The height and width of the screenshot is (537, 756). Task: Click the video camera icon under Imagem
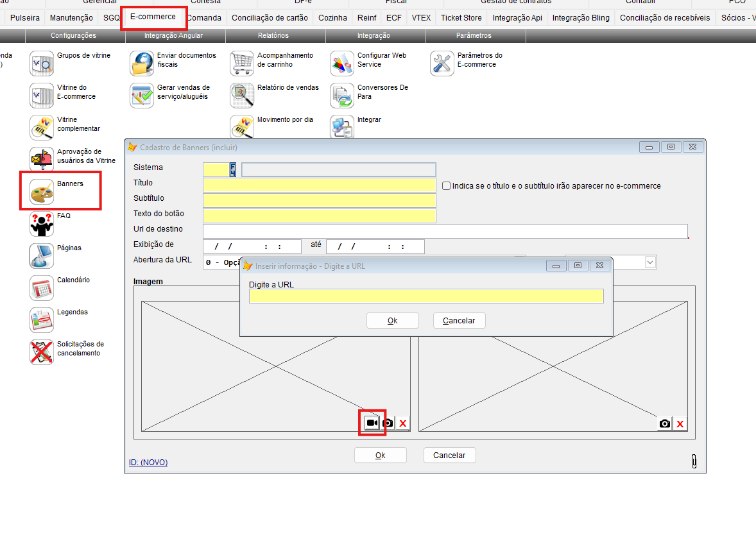(372, 423)
